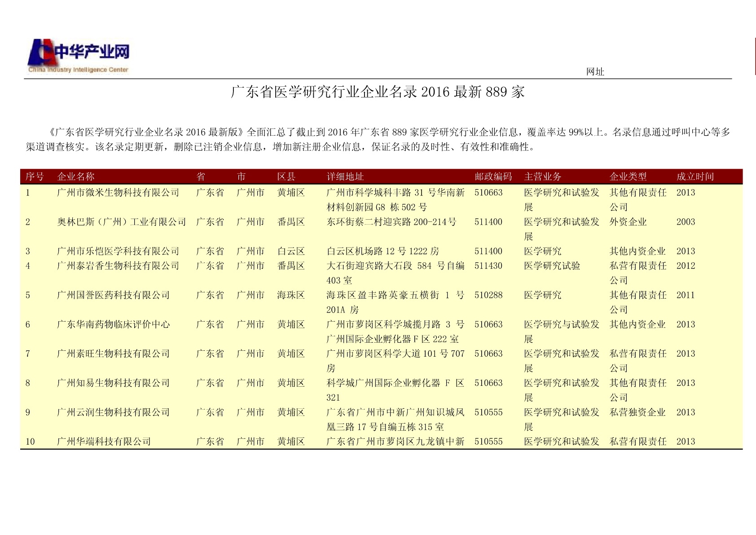Click the 网址 label in the header
Screen dimensions: 756x535
595,72
